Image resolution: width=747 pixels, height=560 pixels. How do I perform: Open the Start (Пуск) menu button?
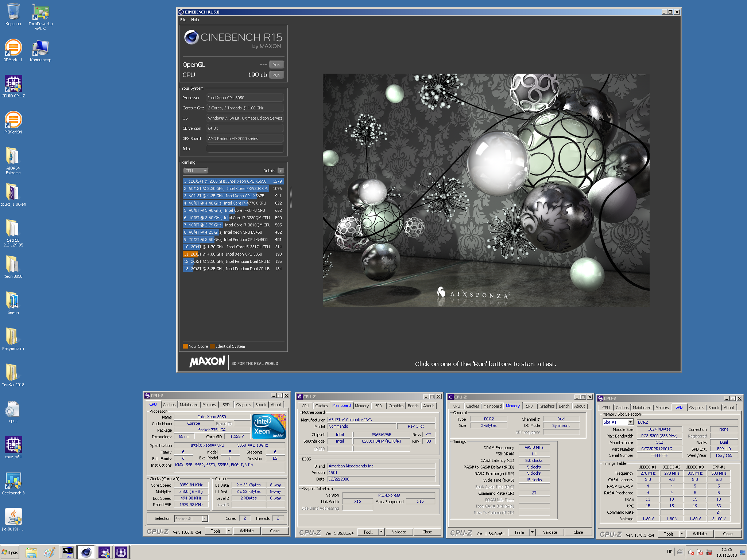[10, 552]
